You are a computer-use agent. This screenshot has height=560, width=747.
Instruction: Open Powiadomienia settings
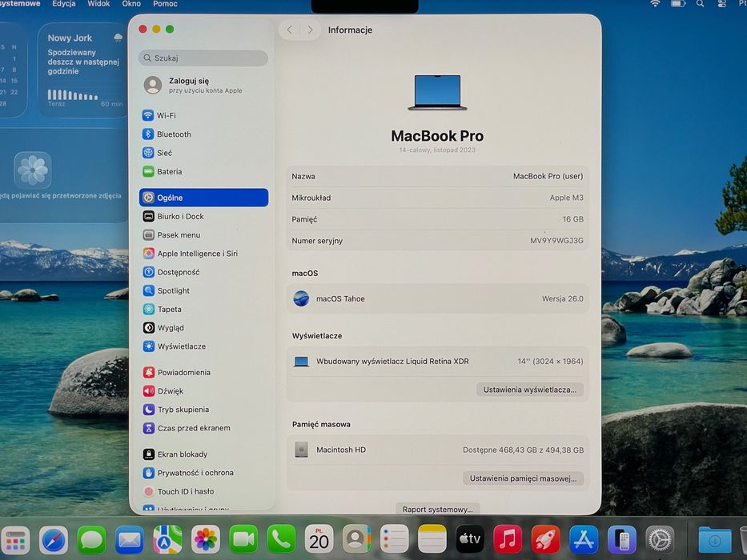point(203,372)
